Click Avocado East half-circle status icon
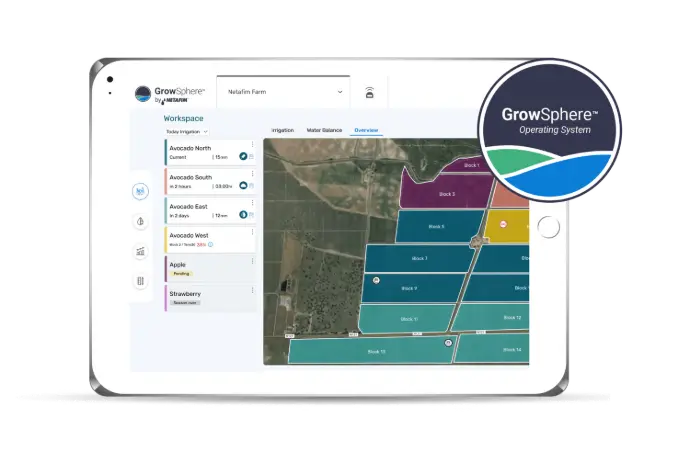 [x=243, y=214]
